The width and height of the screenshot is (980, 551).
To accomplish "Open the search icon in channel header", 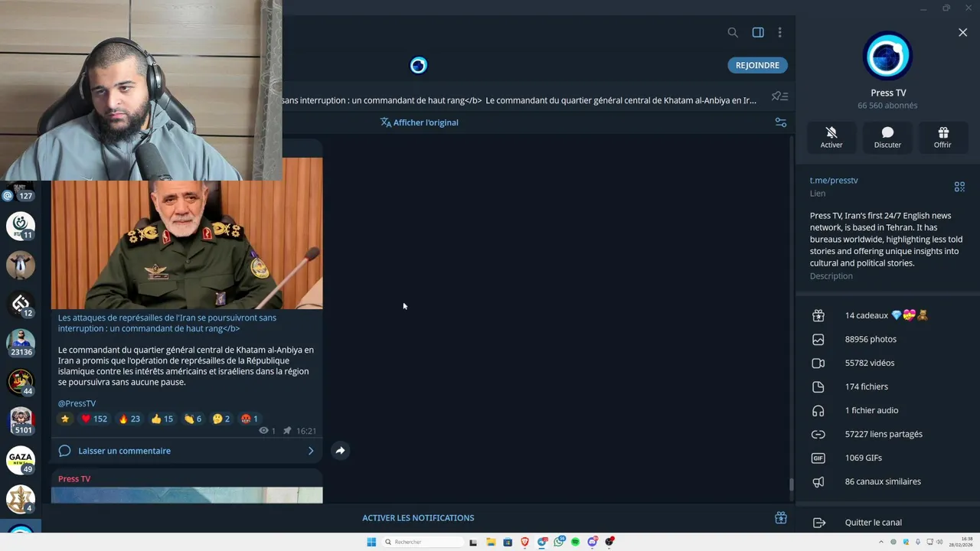I will coord(733,32).
